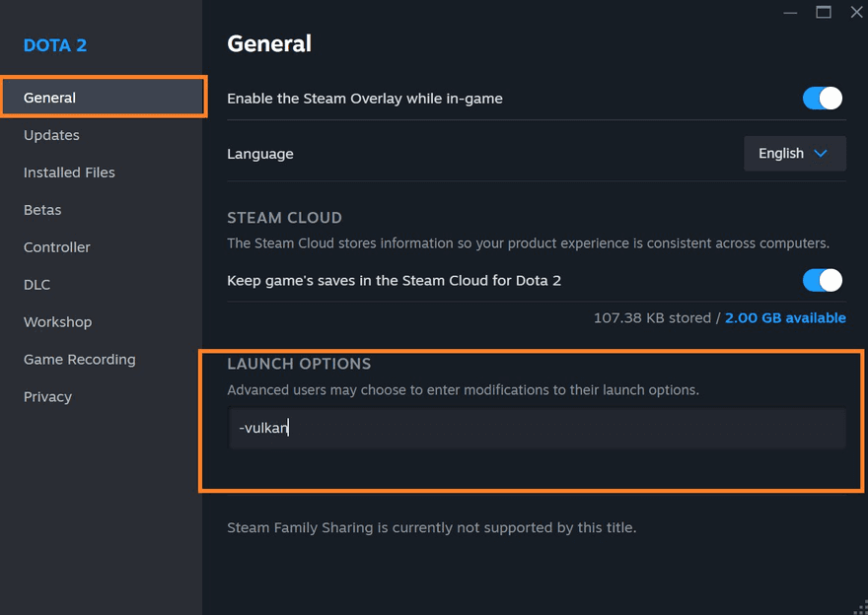
Task: Open the Privacy section
Action: click(47, 397)
